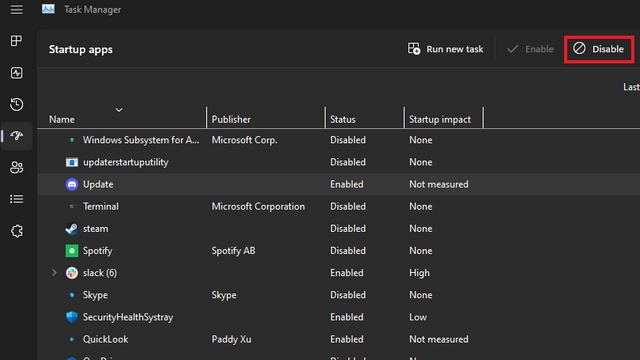The image size is (640, 360).
Task: Click the Paddy Xu publisher cell
Action: 231,339
